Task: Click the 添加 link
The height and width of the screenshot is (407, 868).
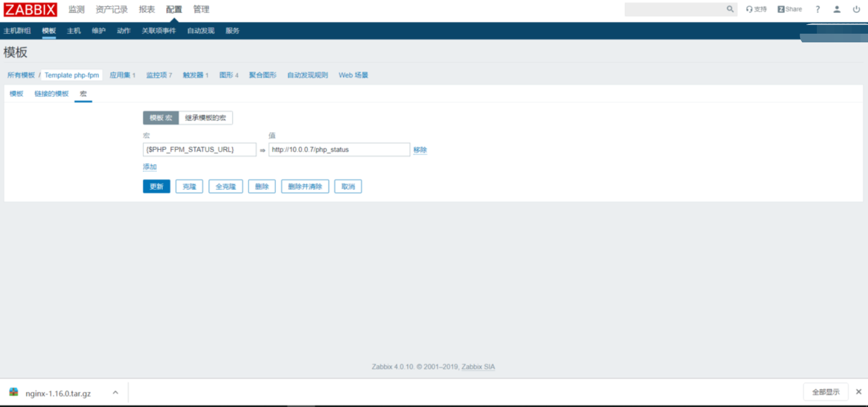Action: tap(150, 167)
